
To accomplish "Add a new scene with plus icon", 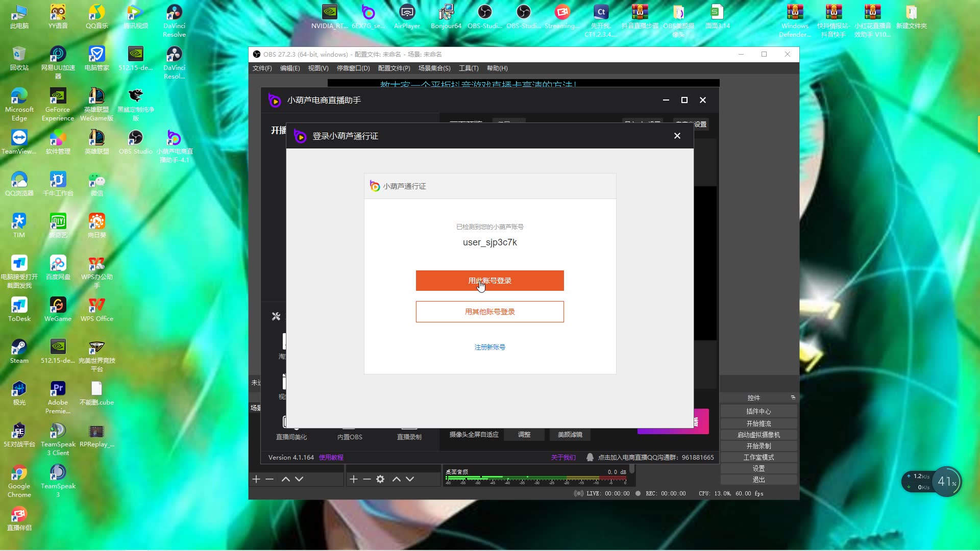I will pos(256,479).
